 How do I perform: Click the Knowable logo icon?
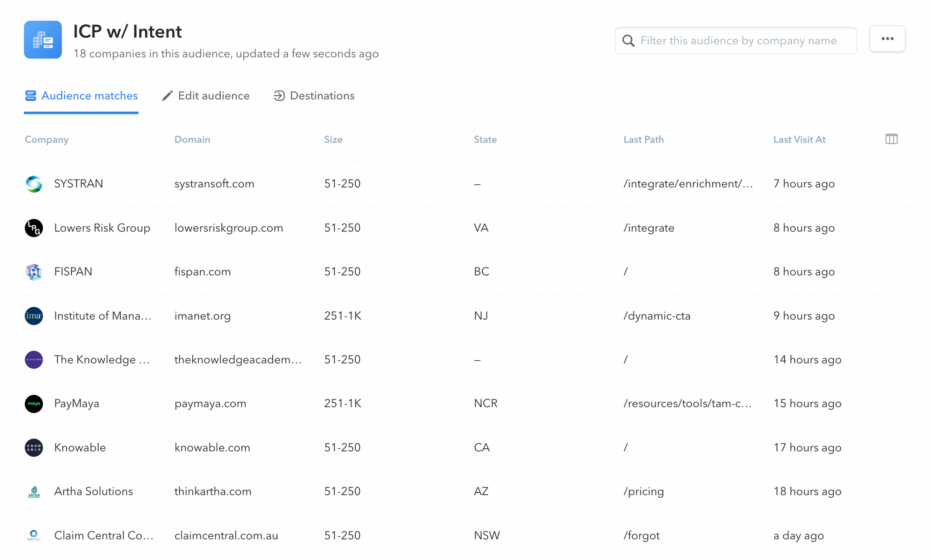coord(34,448)
